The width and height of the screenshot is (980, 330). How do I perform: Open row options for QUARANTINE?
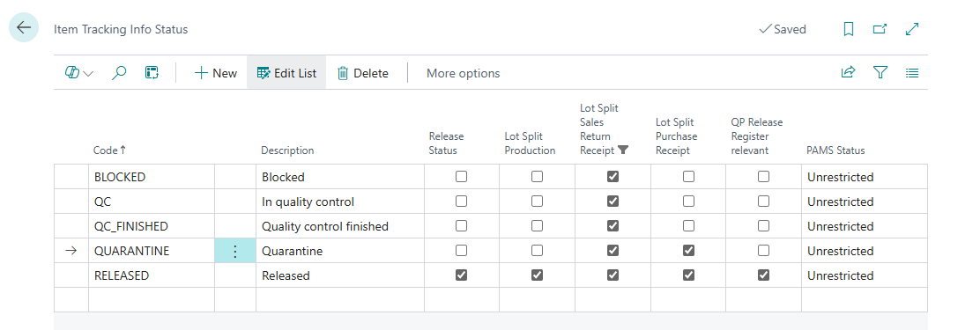point(235,251)
